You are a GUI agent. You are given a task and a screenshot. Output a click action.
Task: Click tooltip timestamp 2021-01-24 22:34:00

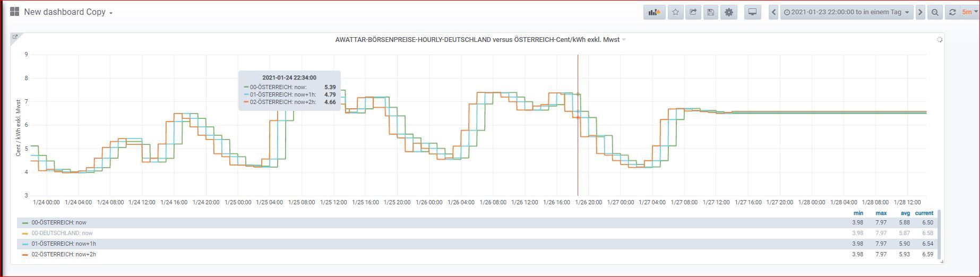(x=289, y=78)
